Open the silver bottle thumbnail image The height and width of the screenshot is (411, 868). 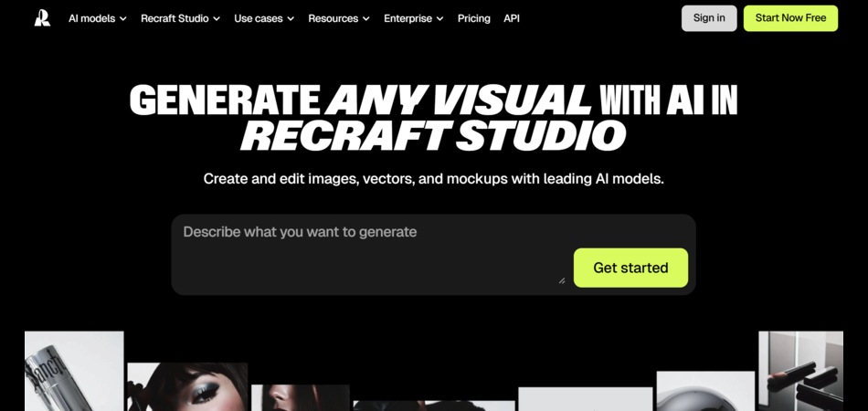click(74, 371)
